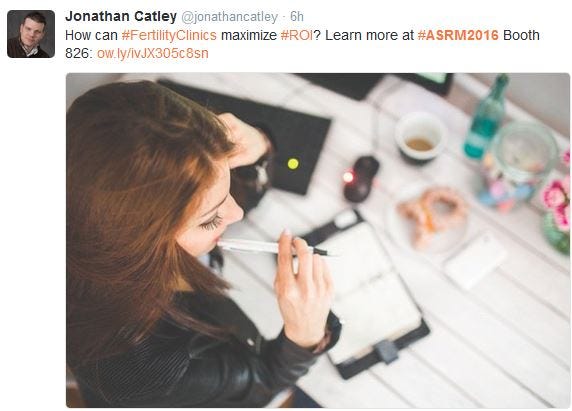Click the white pen held to mouth
This screenshot has height=411, width=572.
[272, 248]
